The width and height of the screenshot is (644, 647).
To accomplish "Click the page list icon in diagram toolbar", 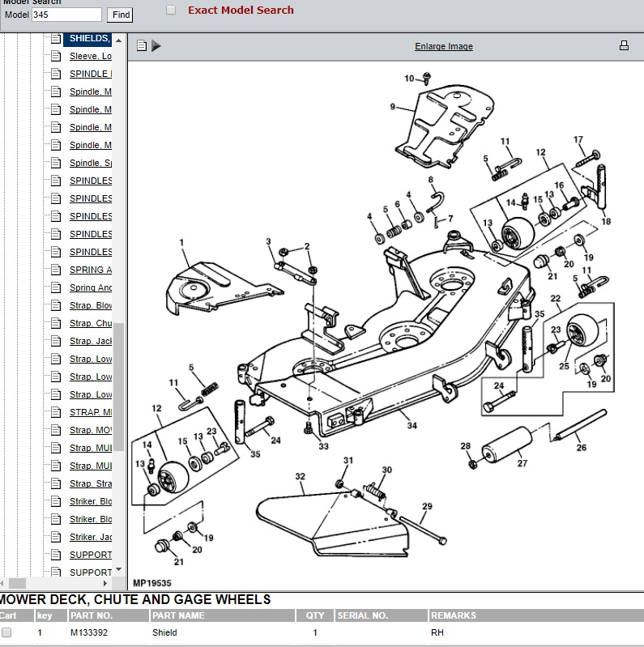I will pos(142,45).
